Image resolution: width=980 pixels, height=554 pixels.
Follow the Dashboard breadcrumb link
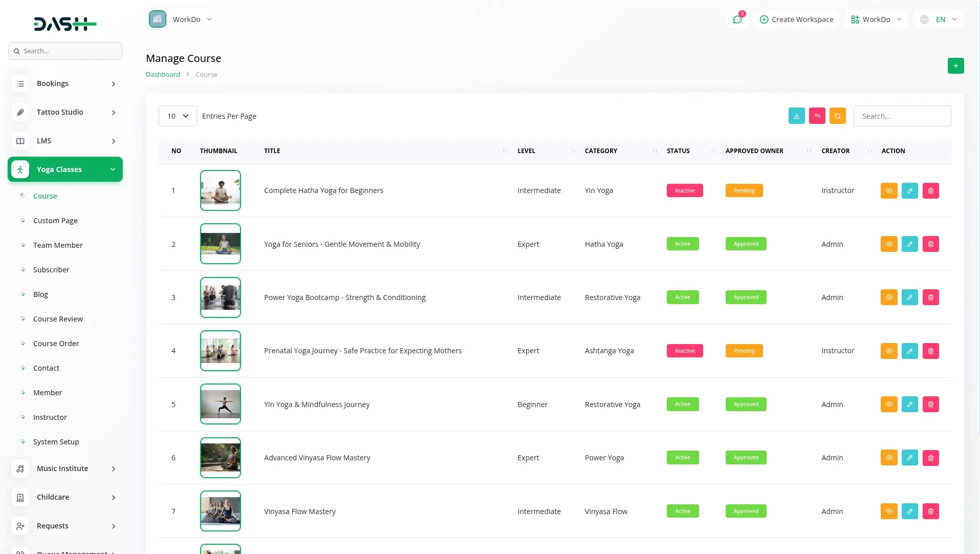(163, 74)
